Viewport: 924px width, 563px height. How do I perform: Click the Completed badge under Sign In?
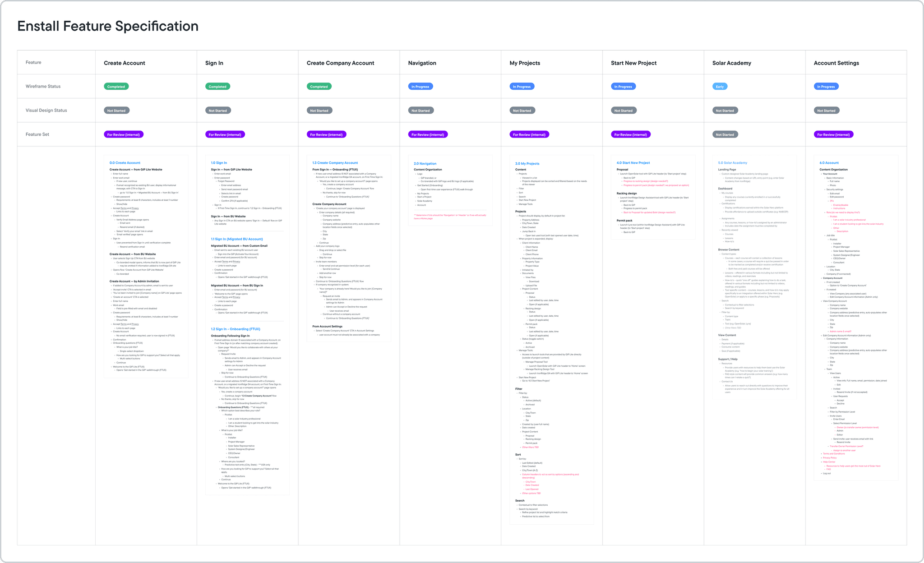[217, 87]
